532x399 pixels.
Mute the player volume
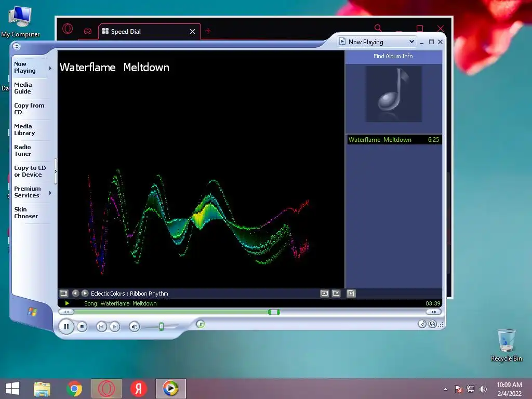point(135,327)
